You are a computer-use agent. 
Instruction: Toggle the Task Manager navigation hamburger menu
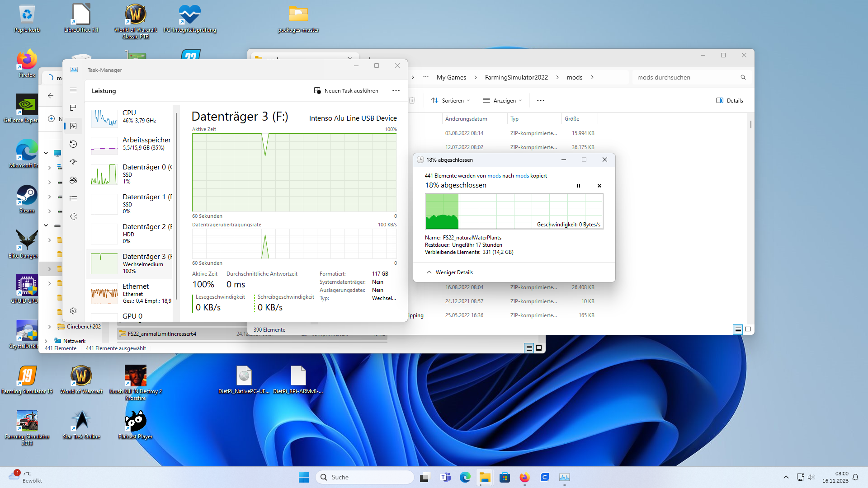(73, 90)
